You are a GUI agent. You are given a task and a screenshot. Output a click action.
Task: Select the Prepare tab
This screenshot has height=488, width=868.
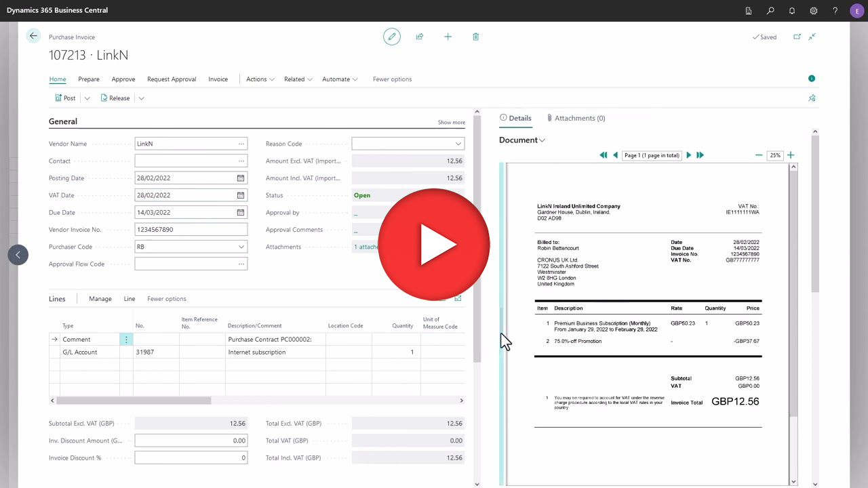pos(89,79)
